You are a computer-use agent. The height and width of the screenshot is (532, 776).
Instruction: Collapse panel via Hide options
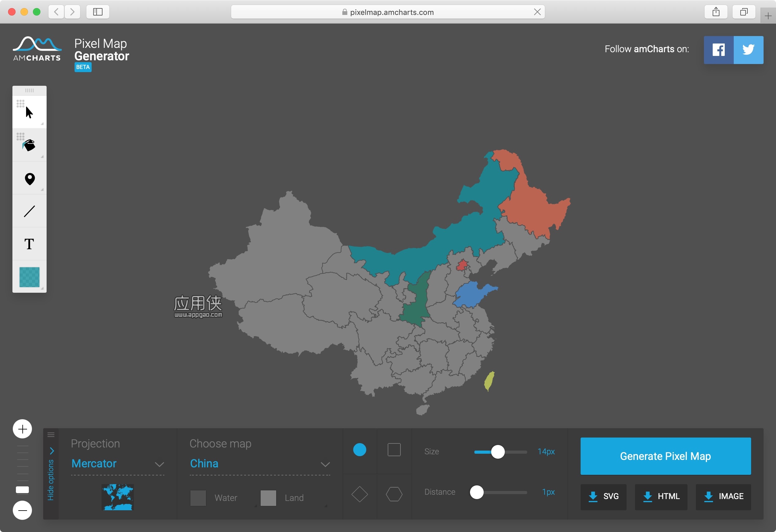[x=51, y=475]
